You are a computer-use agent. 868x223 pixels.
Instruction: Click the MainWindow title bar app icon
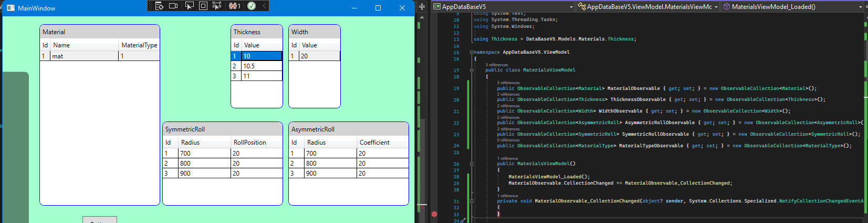coord(11,8)
